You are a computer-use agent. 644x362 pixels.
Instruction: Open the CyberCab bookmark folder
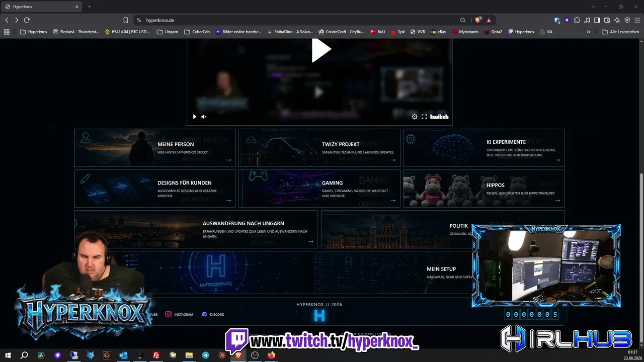[x=197, y=32]
